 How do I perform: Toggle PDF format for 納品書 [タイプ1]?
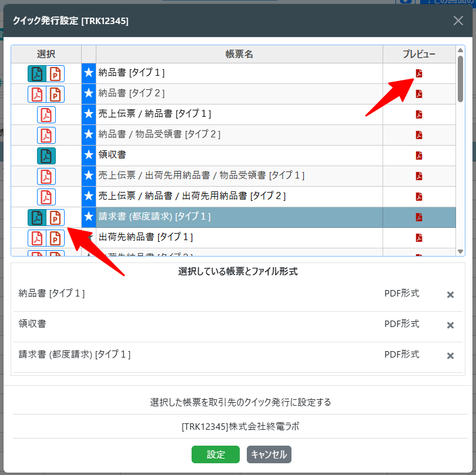coord(37,73)
